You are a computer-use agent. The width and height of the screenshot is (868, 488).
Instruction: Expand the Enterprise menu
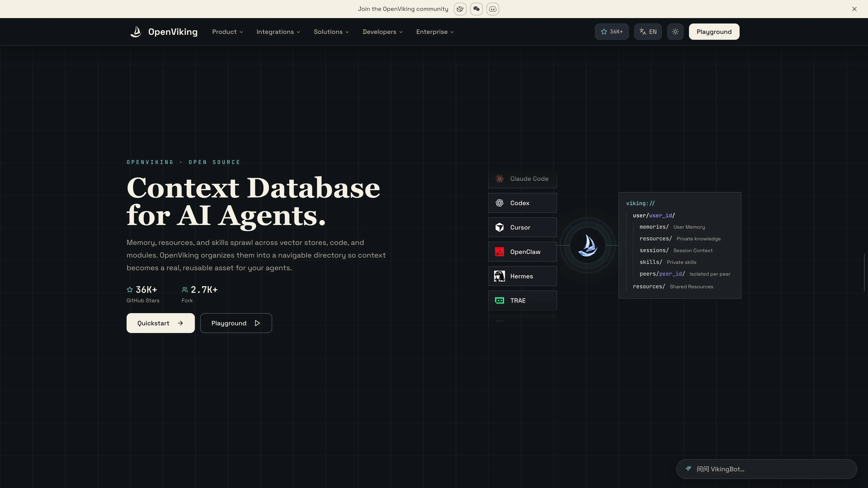point(435,32)
